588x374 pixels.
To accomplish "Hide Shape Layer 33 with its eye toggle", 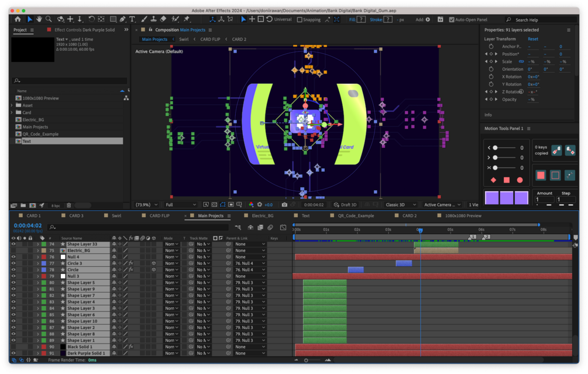I will (13, 244).
